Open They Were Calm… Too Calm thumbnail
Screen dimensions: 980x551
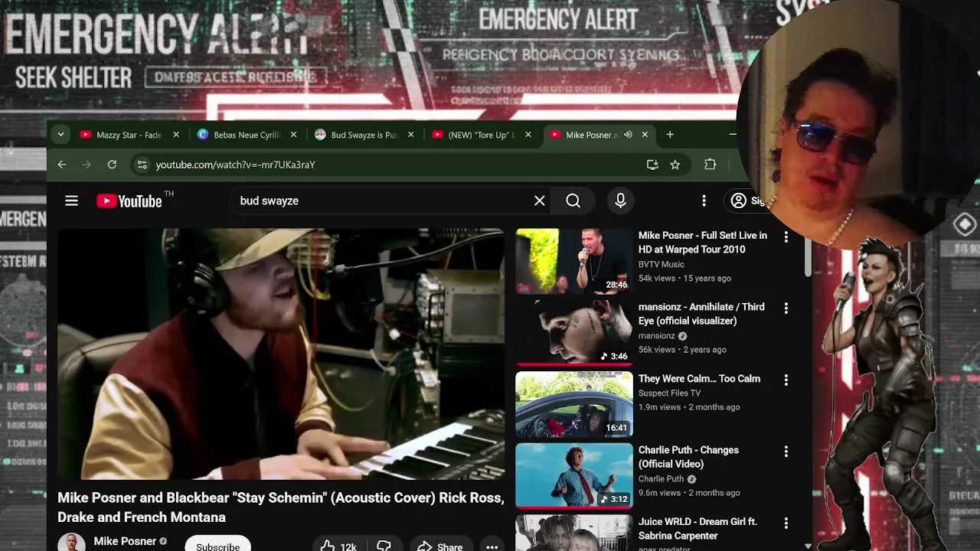click(x=574, y=404)
